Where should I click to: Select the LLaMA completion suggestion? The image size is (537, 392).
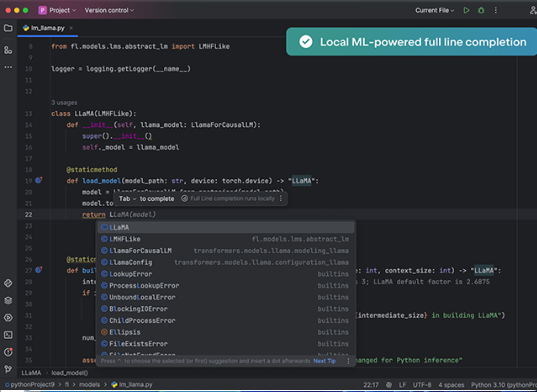[x=226, y=227]
